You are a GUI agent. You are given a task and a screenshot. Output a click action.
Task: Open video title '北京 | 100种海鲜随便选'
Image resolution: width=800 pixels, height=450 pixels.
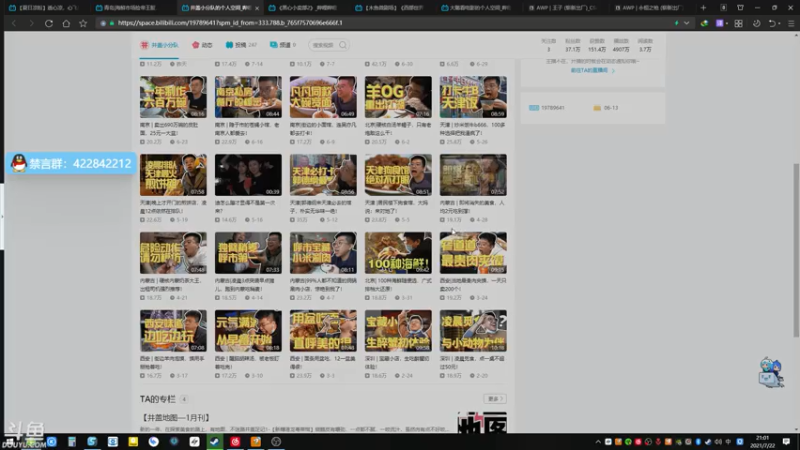[398, 285]
